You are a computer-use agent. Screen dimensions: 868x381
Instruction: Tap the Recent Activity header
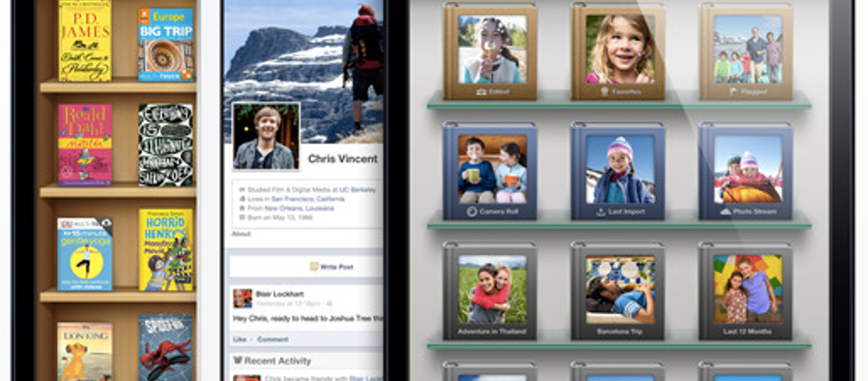[305, 361]
